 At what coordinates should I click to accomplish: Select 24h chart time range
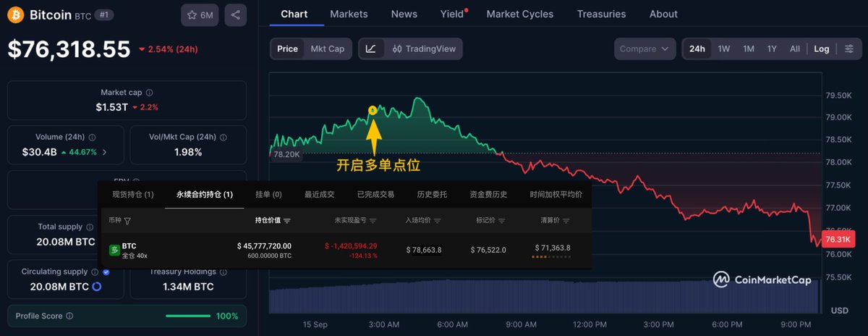(697, 49)
